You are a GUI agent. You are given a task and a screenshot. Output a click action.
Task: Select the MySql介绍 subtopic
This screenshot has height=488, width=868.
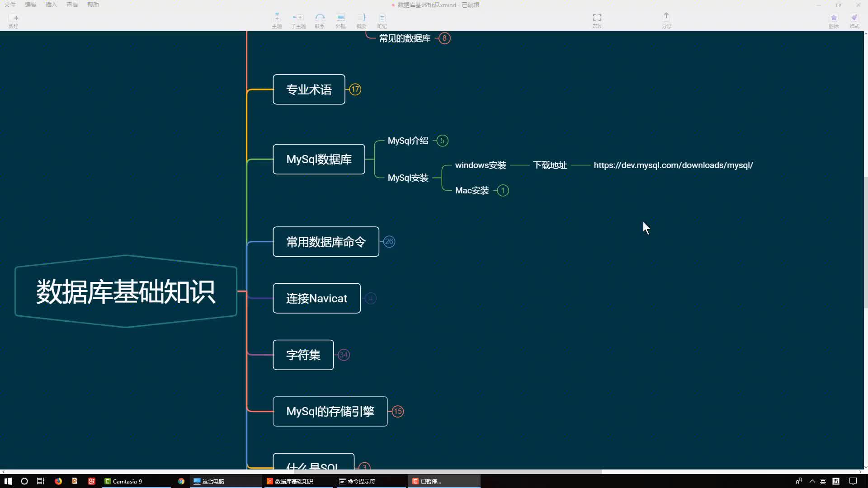[x=408, y=141]
